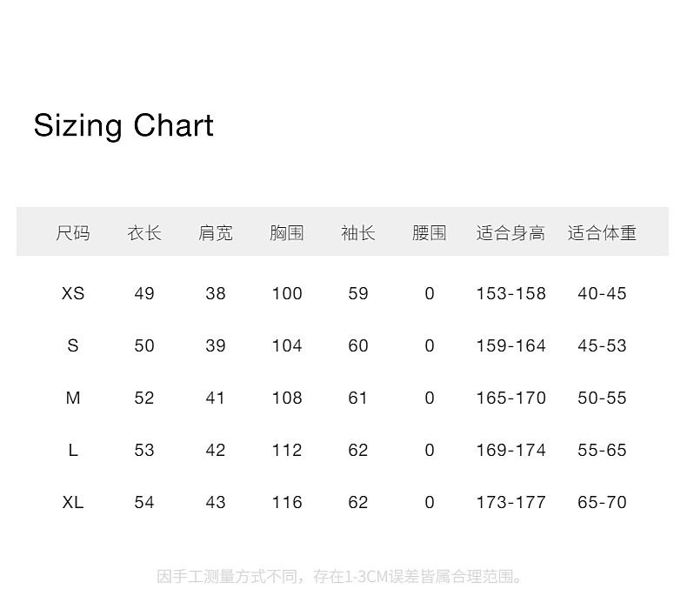
Task: Select the 胸围 column header
Action: tap(287, 233)
